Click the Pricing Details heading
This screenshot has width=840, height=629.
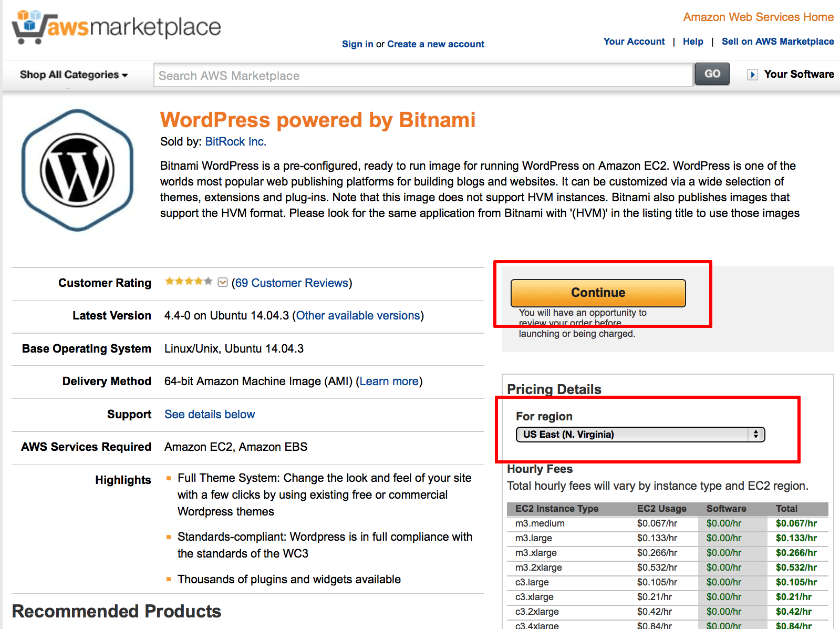pos(554,389)
